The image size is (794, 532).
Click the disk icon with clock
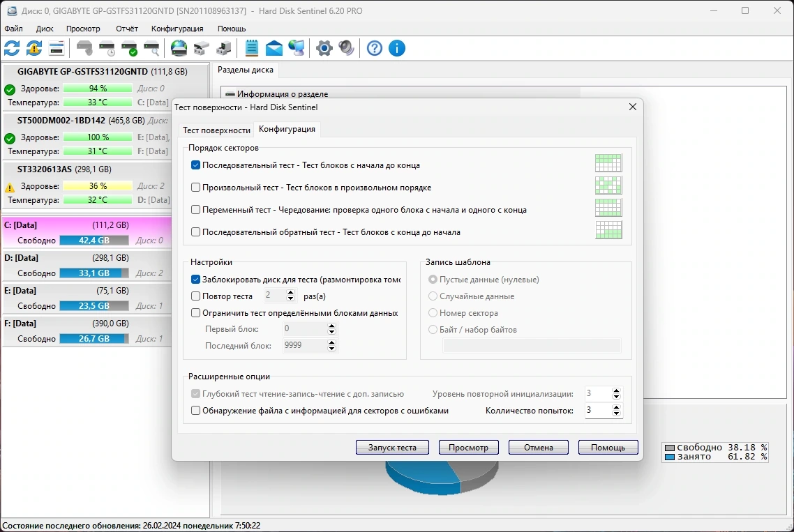[x=107, y=49]
